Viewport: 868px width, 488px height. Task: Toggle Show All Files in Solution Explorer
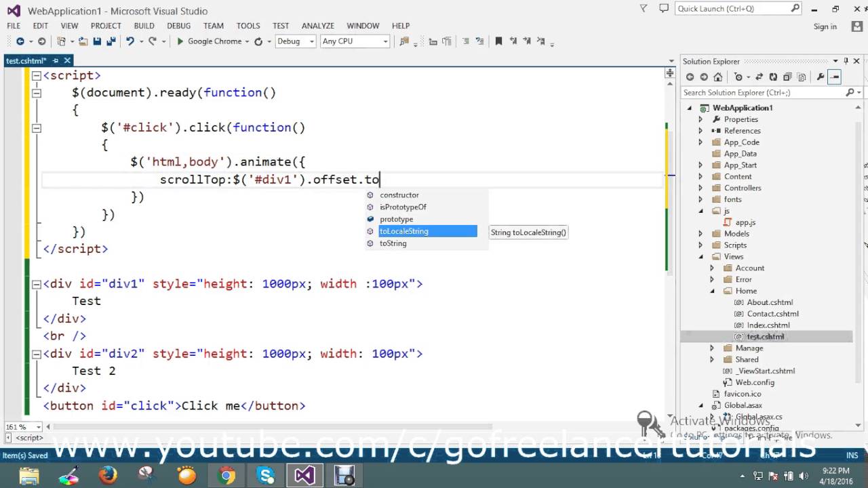(800, 77)
